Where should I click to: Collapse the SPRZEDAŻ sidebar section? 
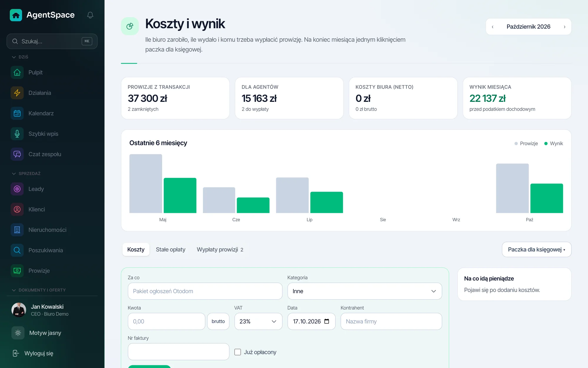[x=26, y=173]
